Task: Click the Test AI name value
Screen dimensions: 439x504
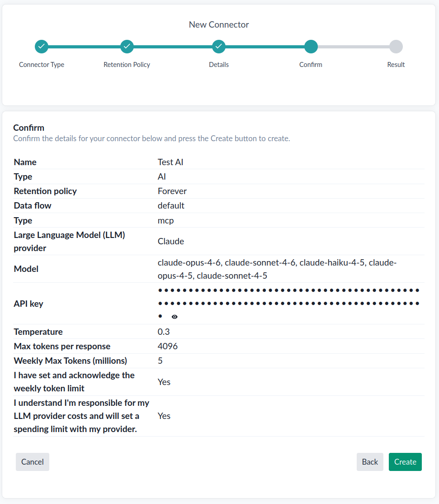Action: (170, 162)
